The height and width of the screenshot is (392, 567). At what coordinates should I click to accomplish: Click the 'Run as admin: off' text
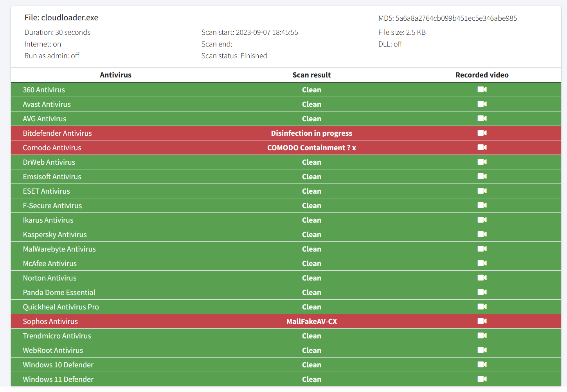tap(52, 56)
